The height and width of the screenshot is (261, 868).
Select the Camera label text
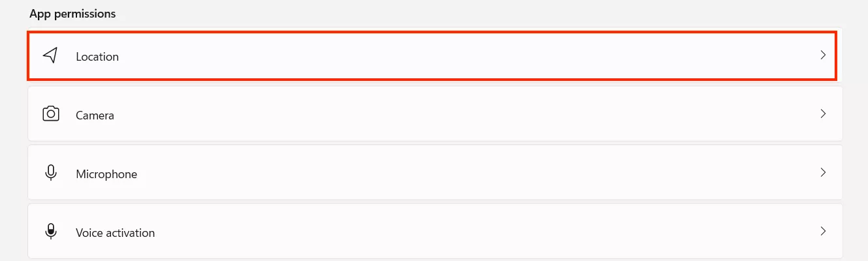point(95,115)
